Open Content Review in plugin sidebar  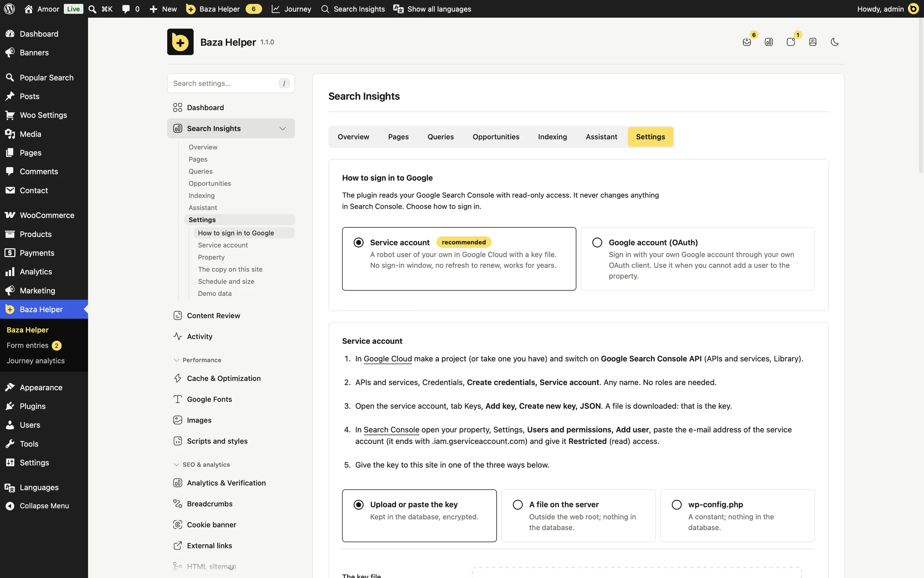click(231, 315)
